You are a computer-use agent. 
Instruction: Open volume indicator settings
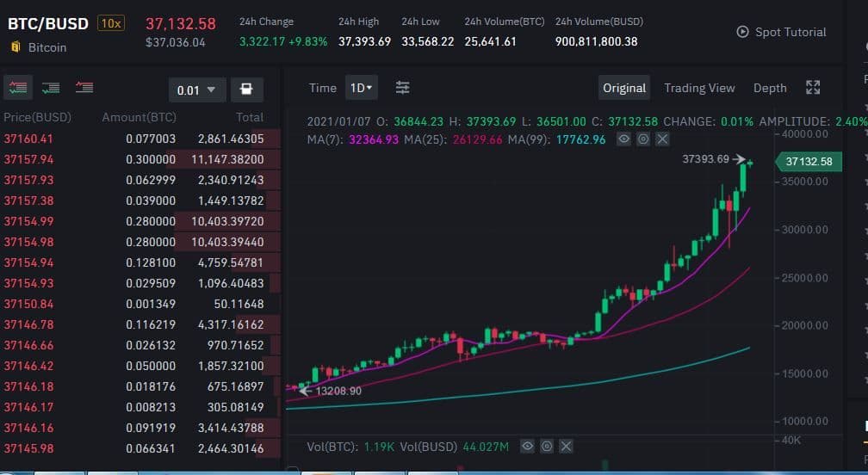[x=546, y=447]
